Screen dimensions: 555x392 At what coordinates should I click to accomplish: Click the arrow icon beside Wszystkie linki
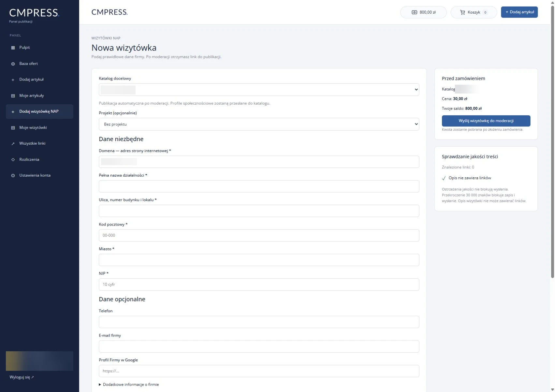tap(13, 144)
